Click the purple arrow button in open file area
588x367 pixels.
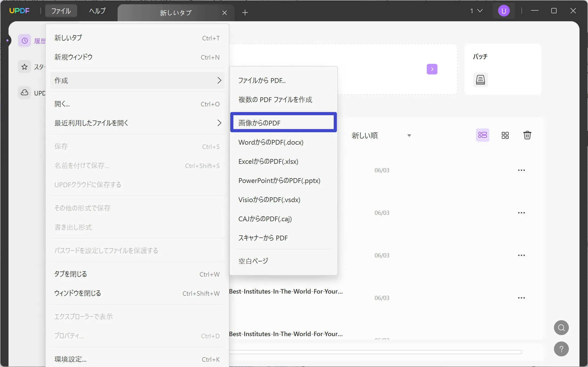432,69
